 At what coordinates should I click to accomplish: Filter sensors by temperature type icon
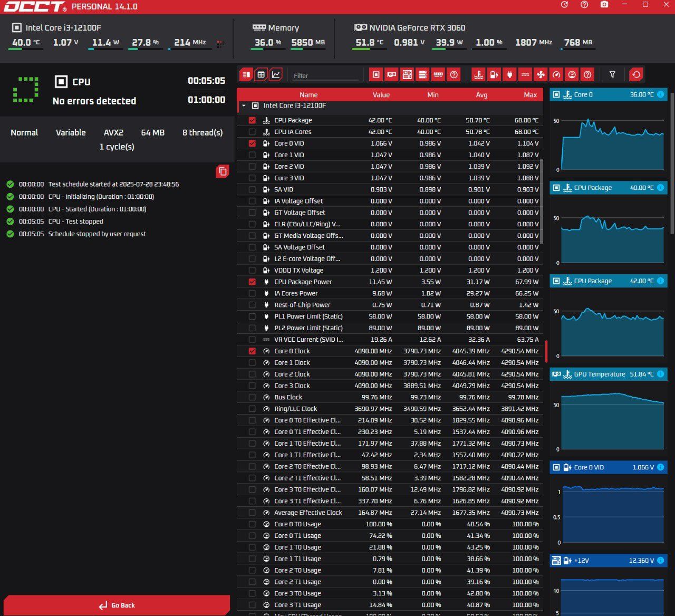[x=478, y=75]
